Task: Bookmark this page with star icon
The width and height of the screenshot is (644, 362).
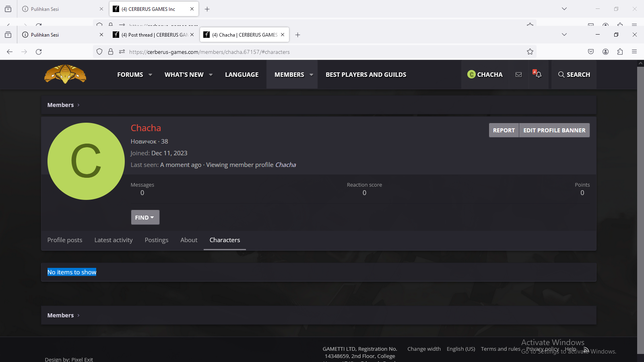Action: (x=530, y=51)
